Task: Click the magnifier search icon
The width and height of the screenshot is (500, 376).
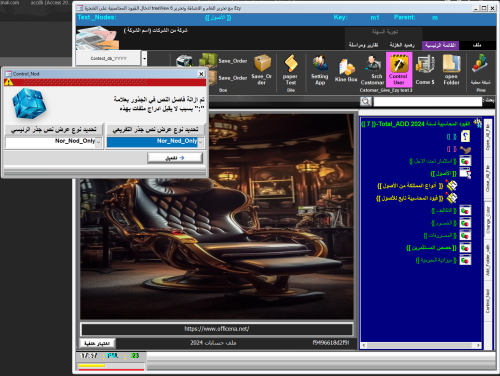Action: coord(366,101)
